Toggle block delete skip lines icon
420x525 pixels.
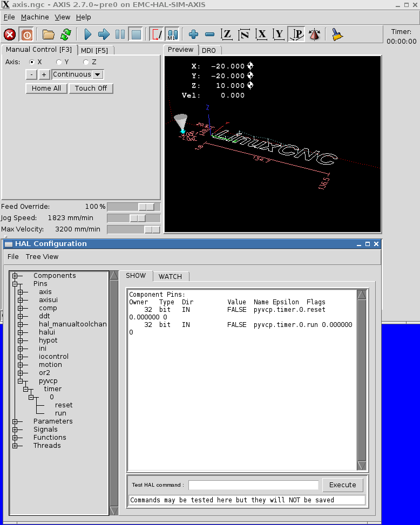tap(157, 35)
